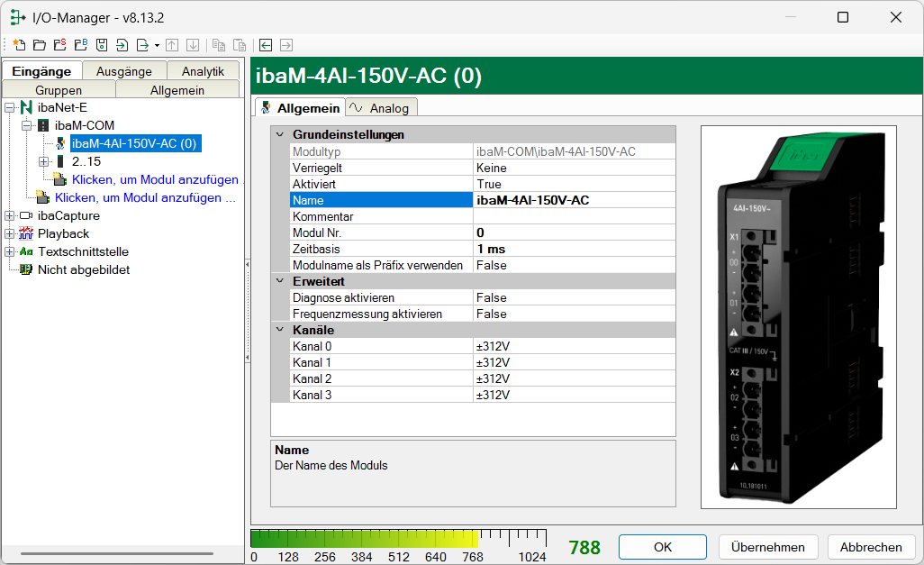
Task: Expand the Textschnittstelle tree node
Action: pos(9,251)
